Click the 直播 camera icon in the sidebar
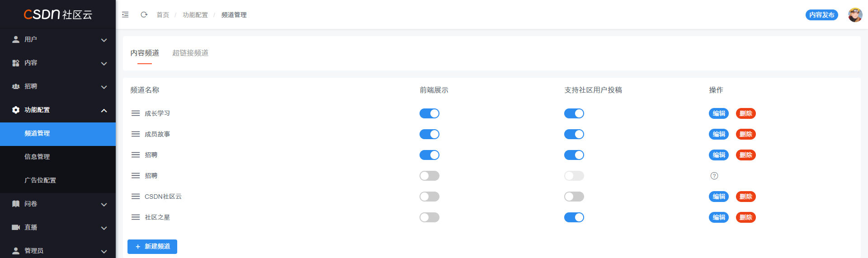 [16, 227]
